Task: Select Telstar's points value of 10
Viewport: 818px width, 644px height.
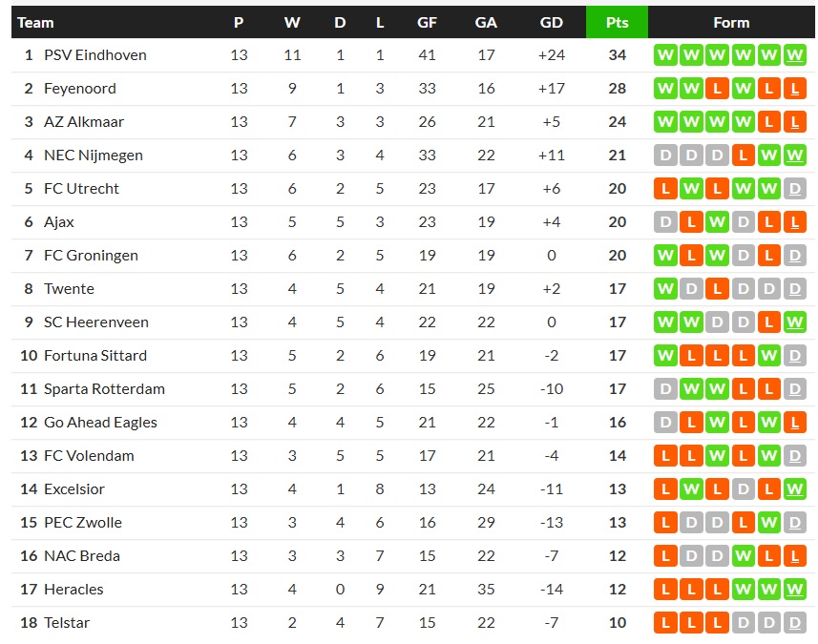Action: click(x=618, y=623)
